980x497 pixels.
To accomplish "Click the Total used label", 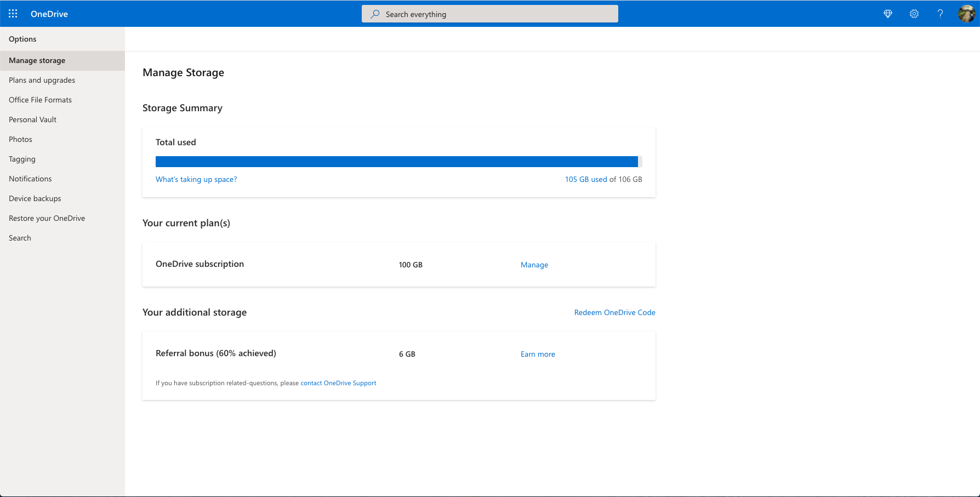I will pos(175,142).
